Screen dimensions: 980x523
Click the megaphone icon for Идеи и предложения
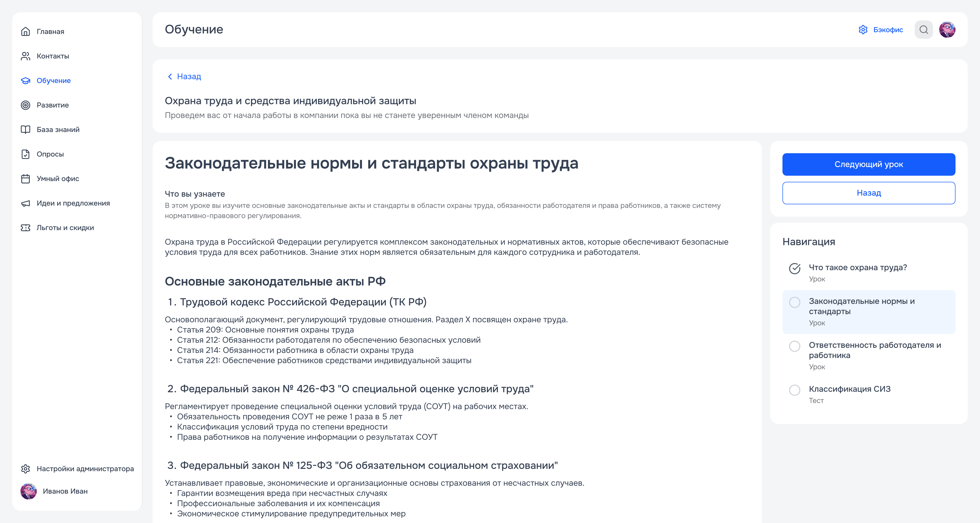click(26, 203)
